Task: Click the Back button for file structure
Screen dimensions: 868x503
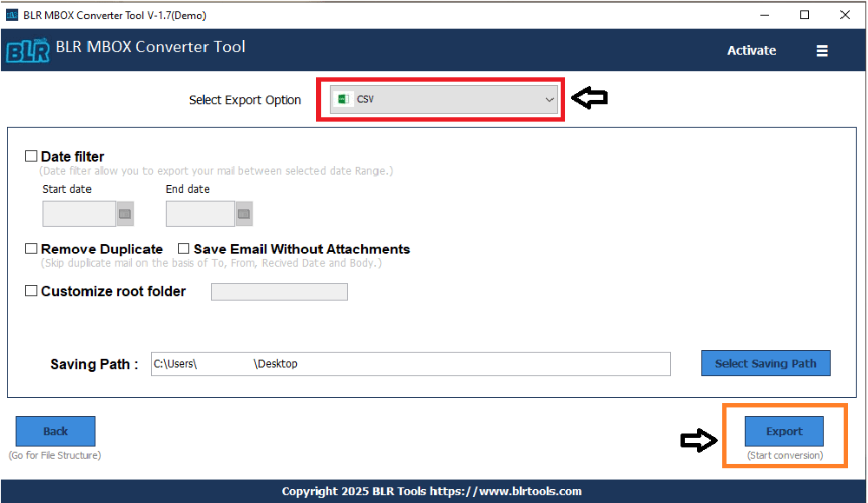Action: [55, 431]
